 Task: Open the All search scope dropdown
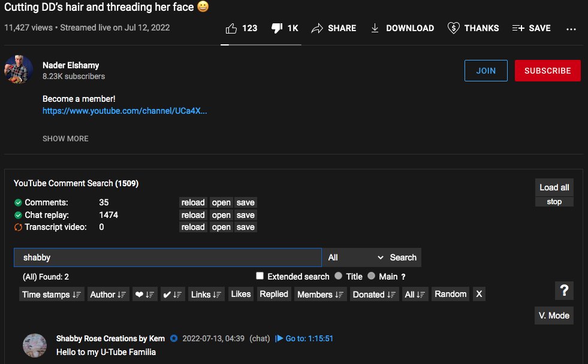355,257
